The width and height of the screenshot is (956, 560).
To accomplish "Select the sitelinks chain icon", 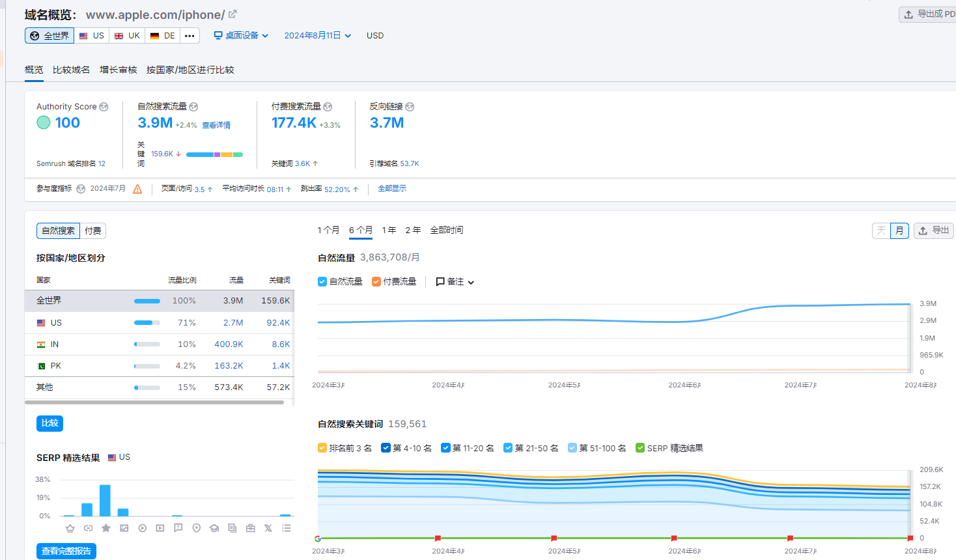I will pos(88,528).
